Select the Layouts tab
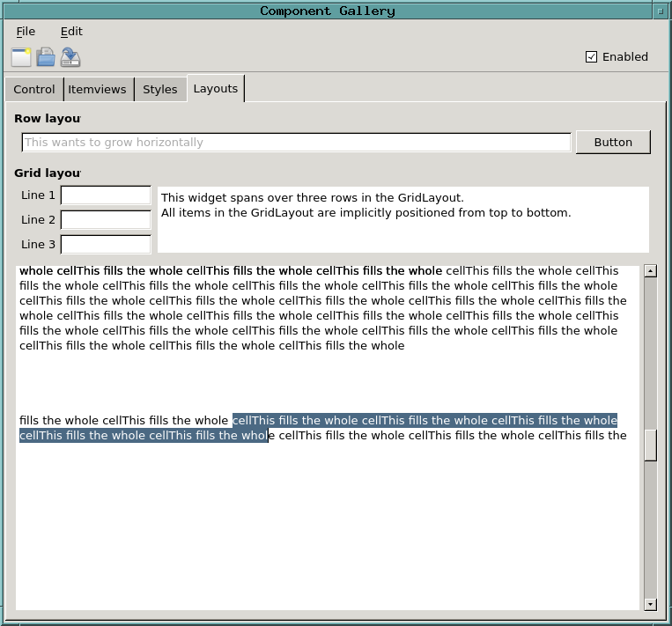672x626 pixels. pyautogui.click(x=216, y=88)
